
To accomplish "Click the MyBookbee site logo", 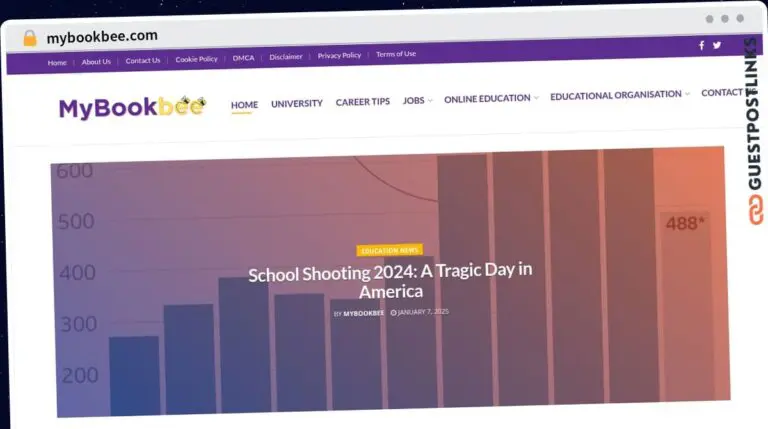I will (132, 107).
